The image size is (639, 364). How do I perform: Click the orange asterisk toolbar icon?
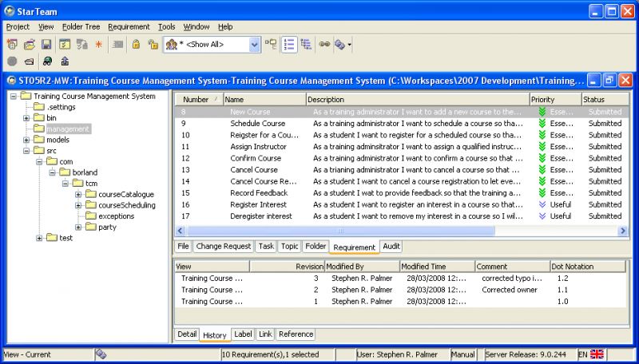point(99,45)
